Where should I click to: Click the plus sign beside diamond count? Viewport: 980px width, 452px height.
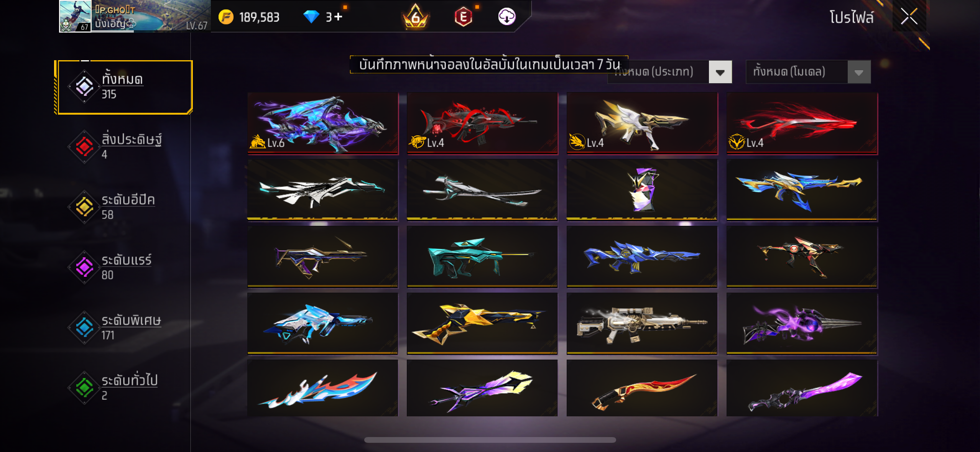pyautogui.click(x=338, y=17)
